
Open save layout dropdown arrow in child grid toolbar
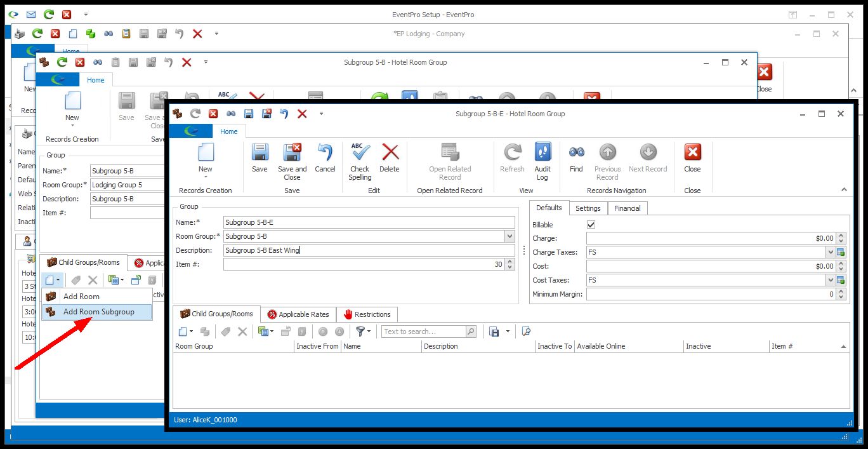[508, 332]
